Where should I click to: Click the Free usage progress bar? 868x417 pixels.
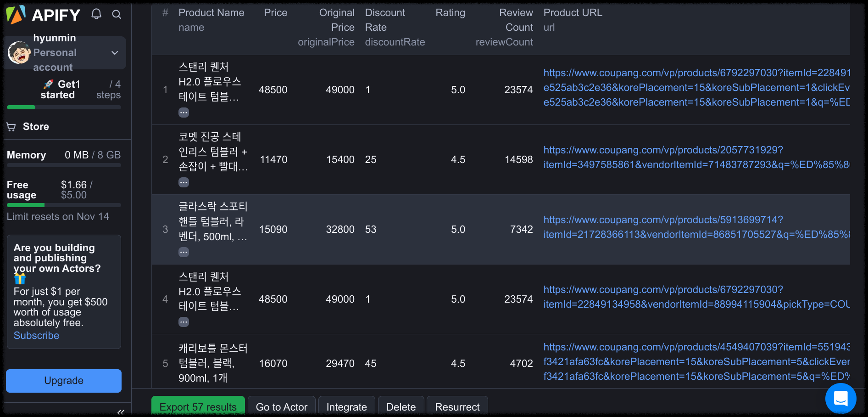[64, 205]
